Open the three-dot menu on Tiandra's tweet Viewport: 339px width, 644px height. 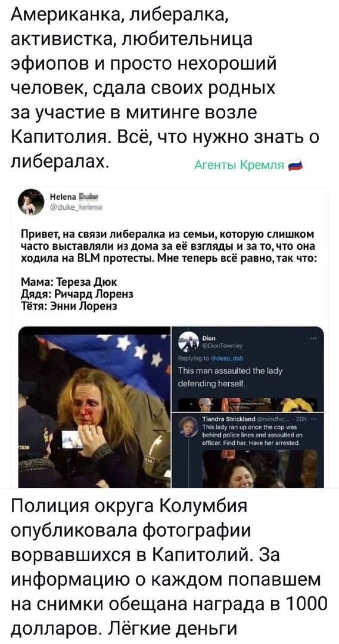313,417
